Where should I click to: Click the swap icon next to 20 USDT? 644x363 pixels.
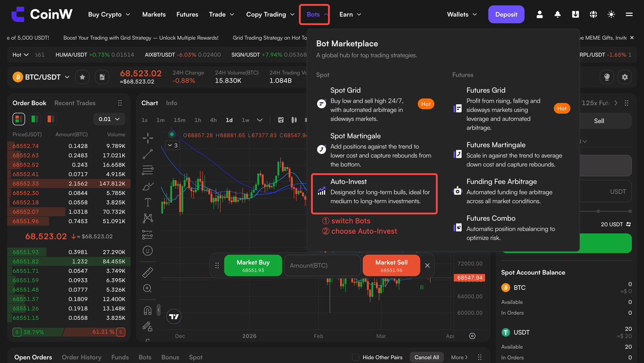(x=628, y=225)
